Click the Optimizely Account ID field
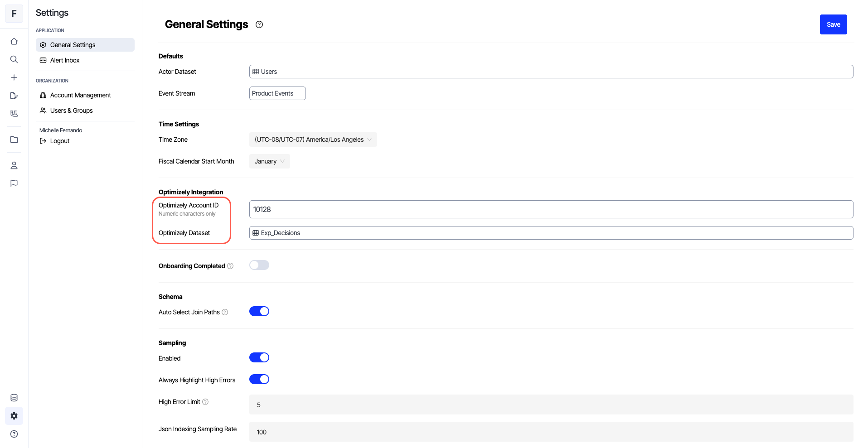The width and height of the screenshot is (868, 448). (x=551, y=209)
